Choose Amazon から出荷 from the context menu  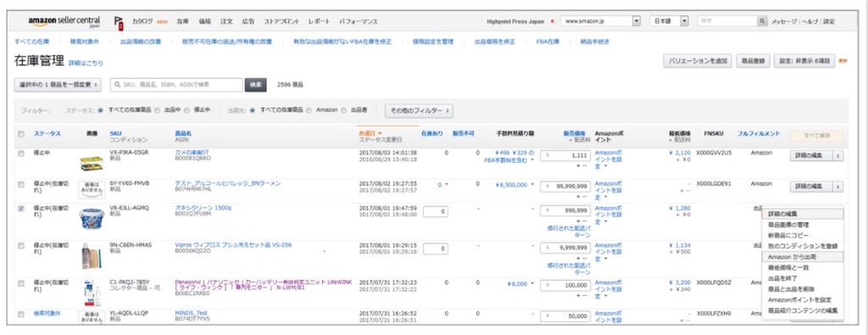click(x=802, y=257)
